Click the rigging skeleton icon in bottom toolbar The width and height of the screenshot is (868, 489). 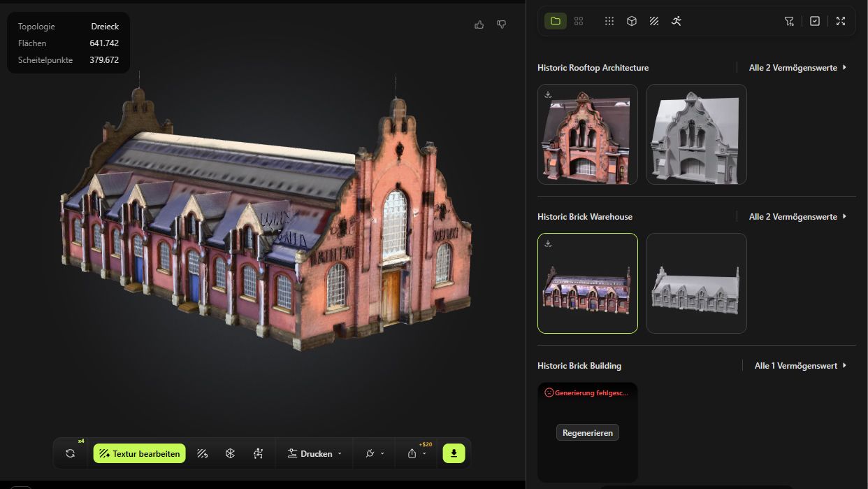coord(258,453)
